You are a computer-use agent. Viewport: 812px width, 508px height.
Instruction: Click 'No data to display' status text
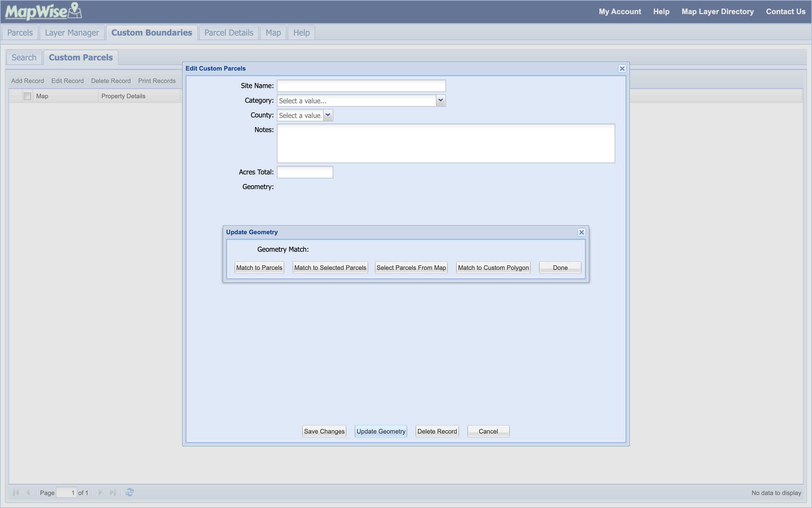click(x=776, y=492)
